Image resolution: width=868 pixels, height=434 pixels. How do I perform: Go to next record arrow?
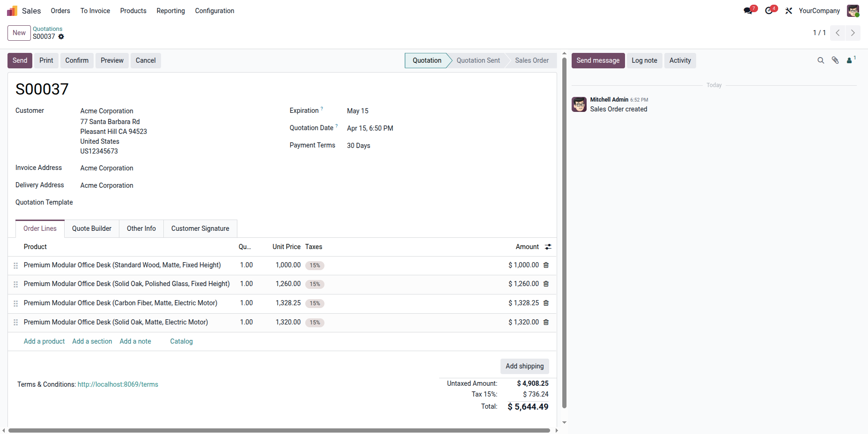(853, 33)
